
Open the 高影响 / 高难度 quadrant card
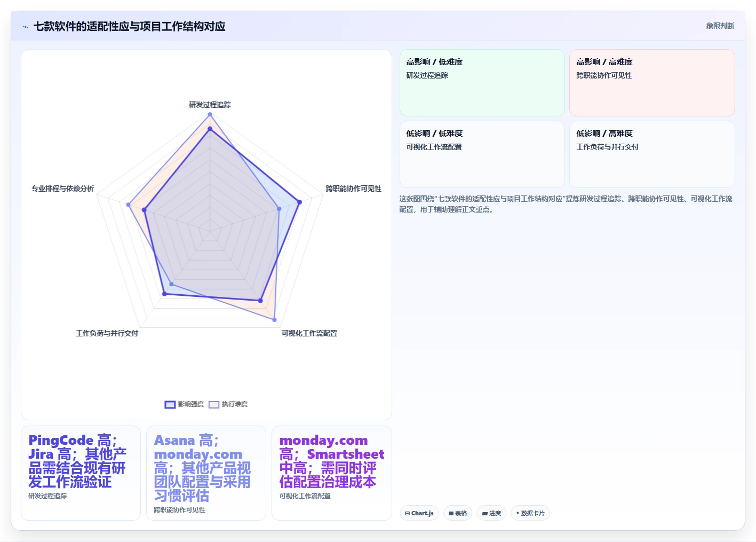coord(652,83)
